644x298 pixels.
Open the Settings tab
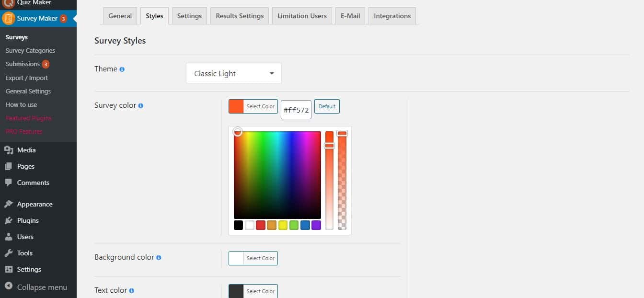click(x=189, y=16)
